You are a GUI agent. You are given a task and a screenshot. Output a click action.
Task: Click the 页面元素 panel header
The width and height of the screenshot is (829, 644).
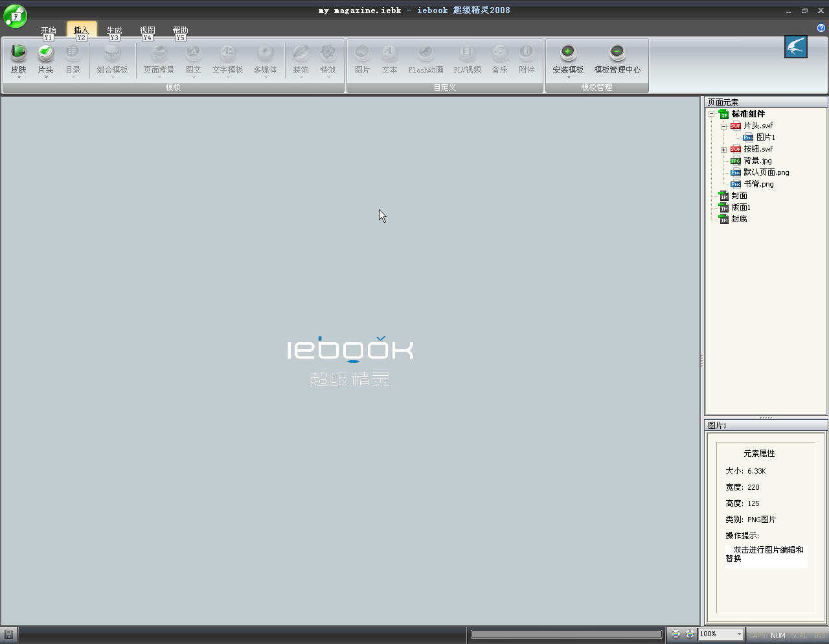pyautogui.click(x=766, y=102)
